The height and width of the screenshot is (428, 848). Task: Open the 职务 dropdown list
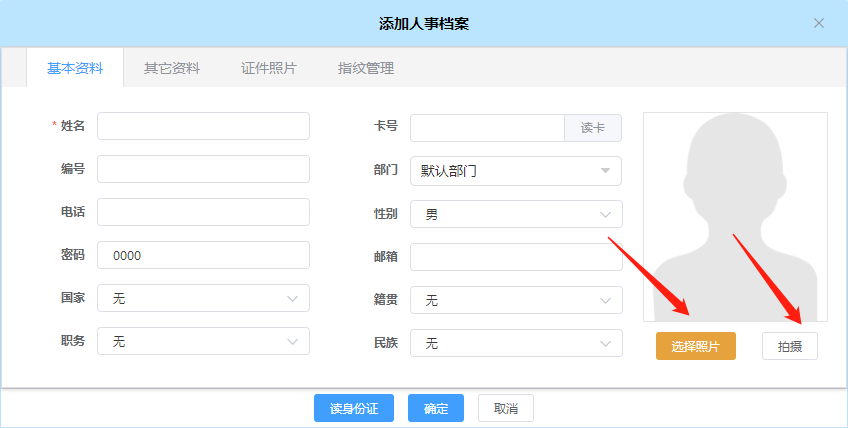click(x=203, y=341)
